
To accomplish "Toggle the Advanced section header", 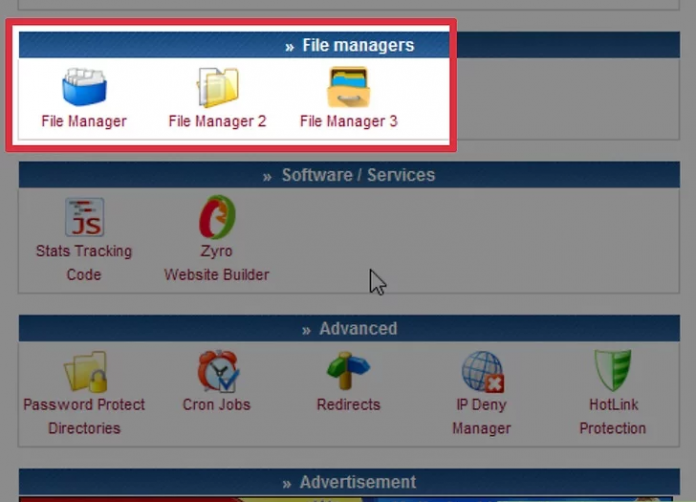I will tap(348, 329).
